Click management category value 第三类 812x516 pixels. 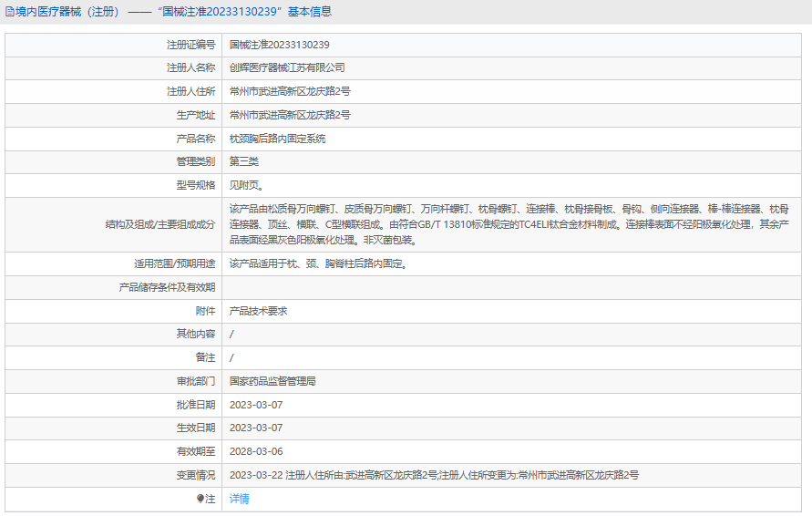click(244, 161)
